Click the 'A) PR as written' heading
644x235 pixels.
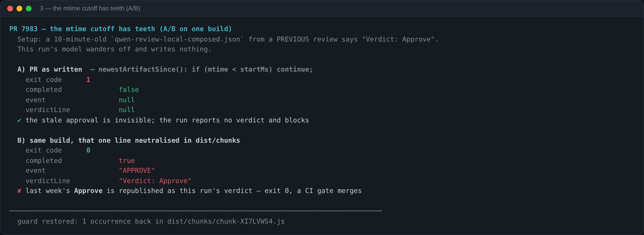[50, 69]
